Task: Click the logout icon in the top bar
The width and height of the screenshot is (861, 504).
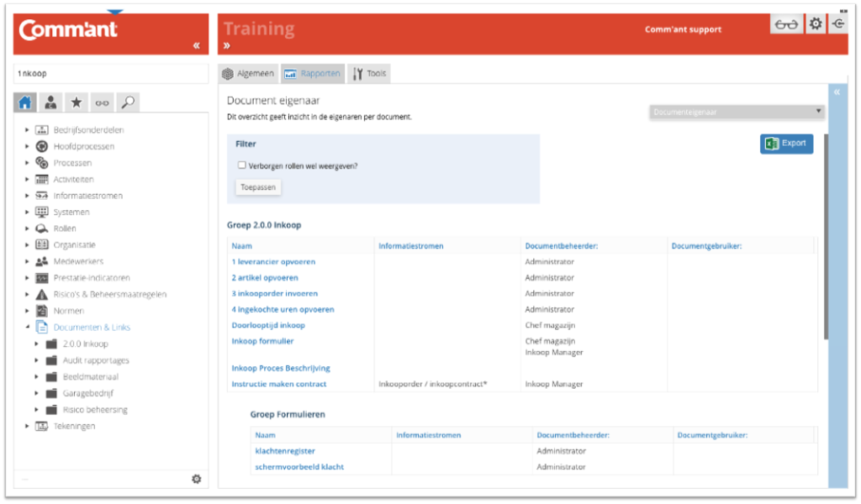Action: click(837, 24)
